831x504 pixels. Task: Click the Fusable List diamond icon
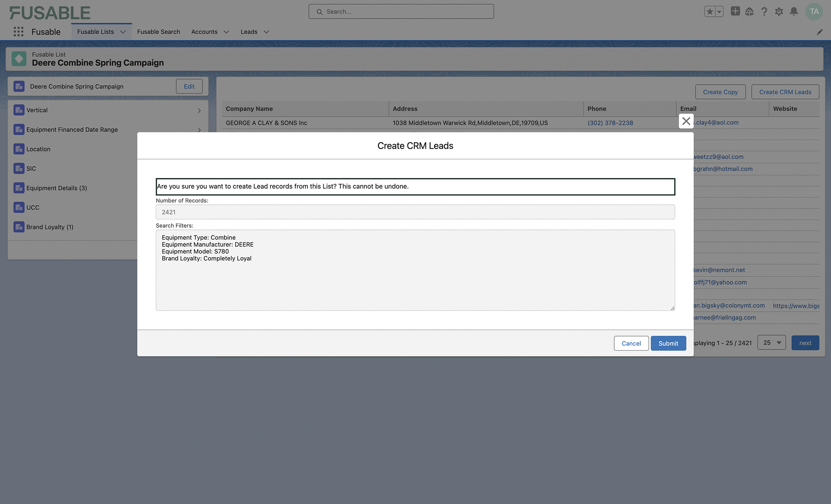(x=19, y=58)
